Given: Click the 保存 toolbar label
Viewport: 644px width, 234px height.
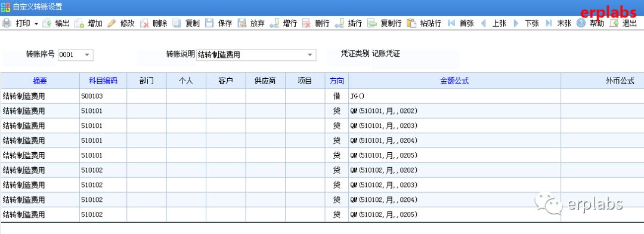Looking at the screenshot, I should [225, 24].
